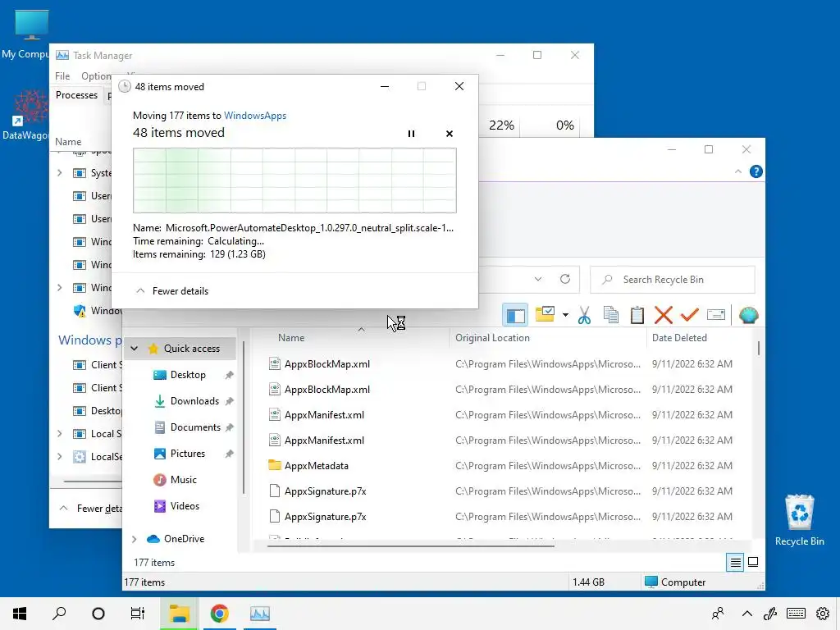This screenshot has width=840, height=630.
Task: Open Task Manager Options menu
Action: click(x=96, y=76)
